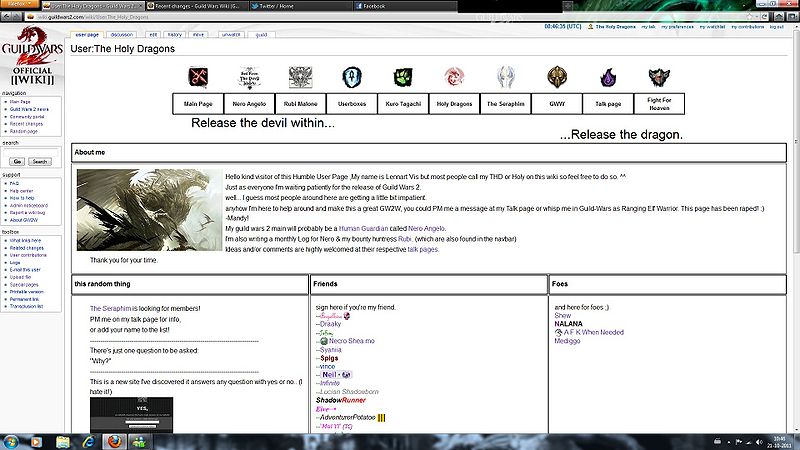
Task: Click the icon beside A F K When Needed
Action: point(558,333)
